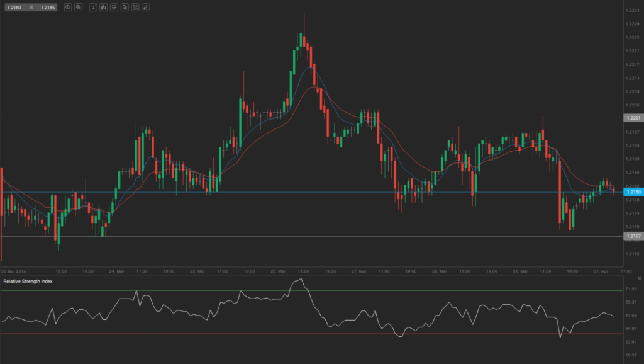
Task: Open the 1M timeframe selector icon
Action: pyautogui.click(x=93, y=8)
